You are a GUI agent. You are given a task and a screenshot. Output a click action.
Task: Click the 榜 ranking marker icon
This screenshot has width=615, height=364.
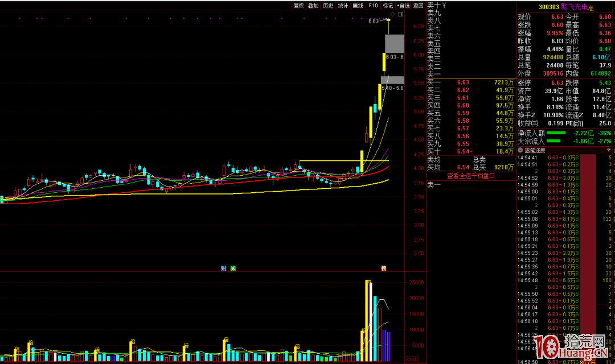pyautogui.click(x=384, y=268)
